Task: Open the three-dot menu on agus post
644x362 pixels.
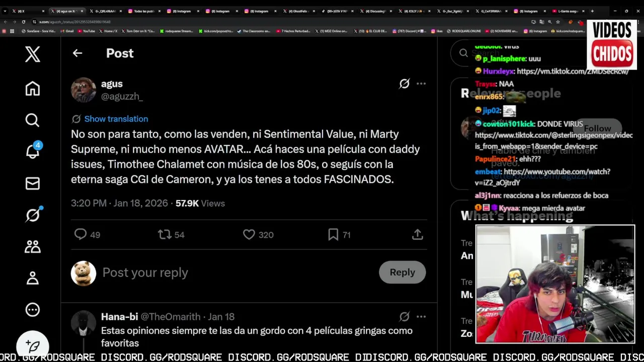Action: tap(421, 83)
